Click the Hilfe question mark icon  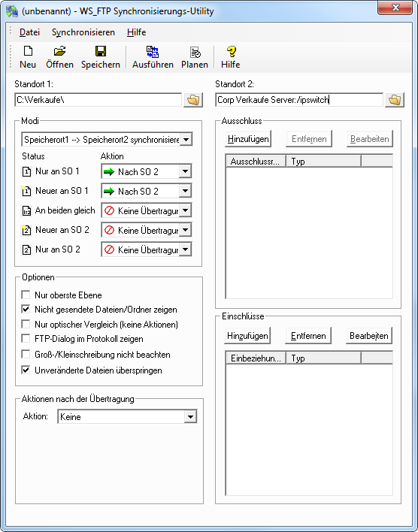click(x=231, y=52)
